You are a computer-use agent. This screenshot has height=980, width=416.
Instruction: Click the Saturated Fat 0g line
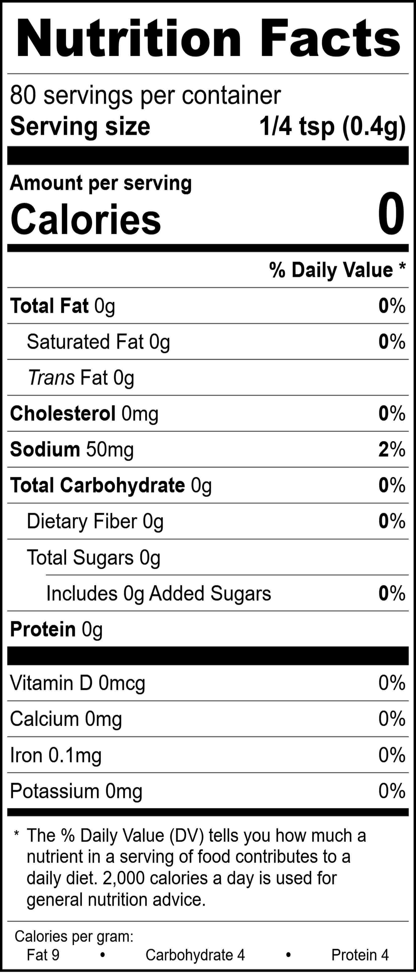[98, 342]
